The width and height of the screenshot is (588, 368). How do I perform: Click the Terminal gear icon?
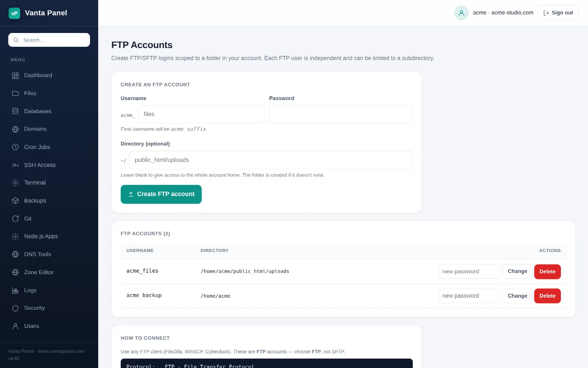[15, 183]
